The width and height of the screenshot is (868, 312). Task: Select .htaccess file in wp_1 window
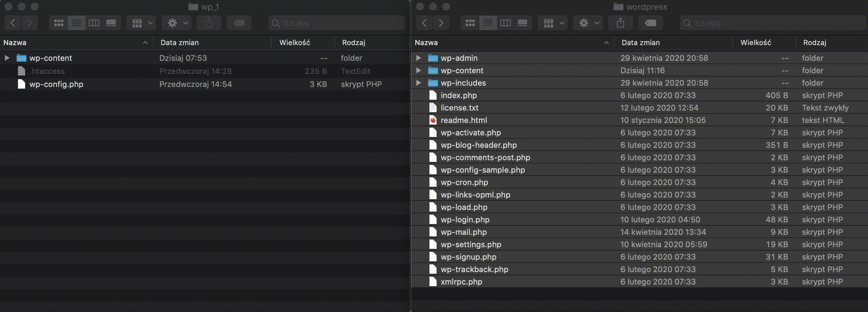(x=205, y=71)
